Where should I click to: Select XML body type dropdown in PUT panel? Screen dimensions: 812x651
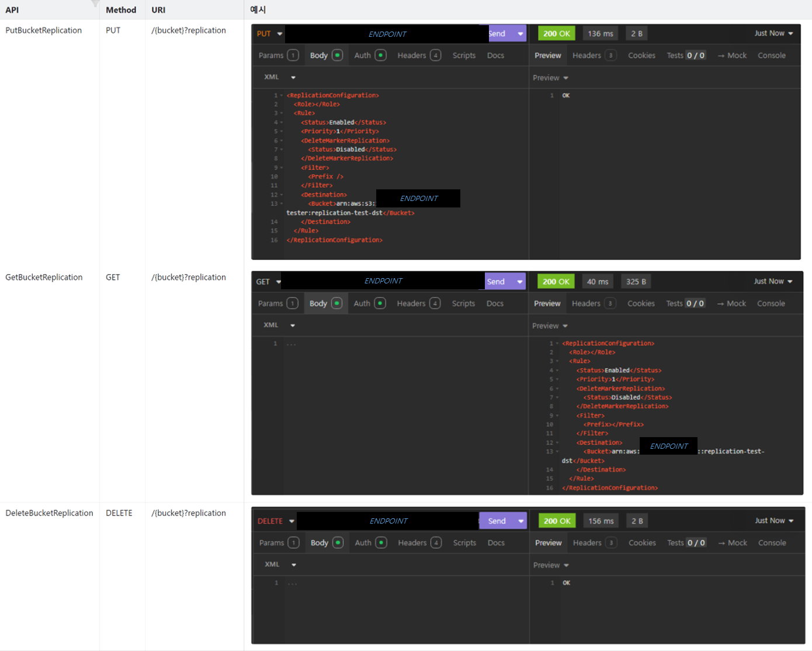click(279, 77)
